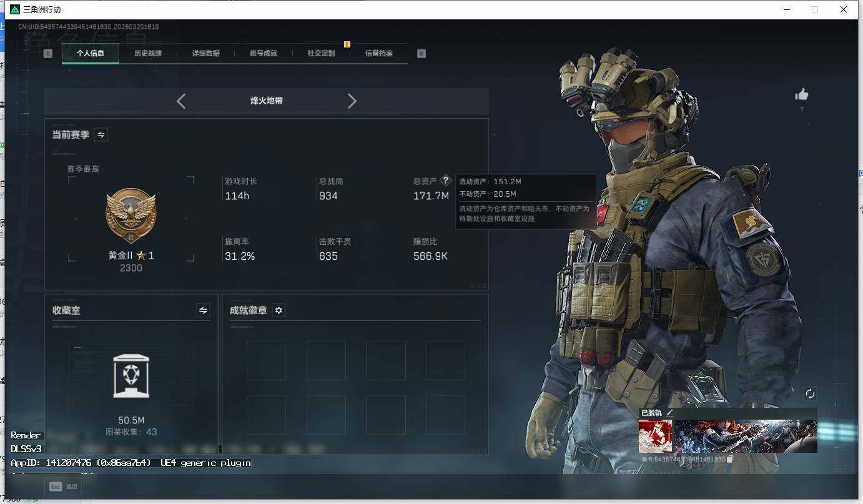863x504 pixels.
Task: Select the first empty badge slot, top row
Action: point(266,360)
